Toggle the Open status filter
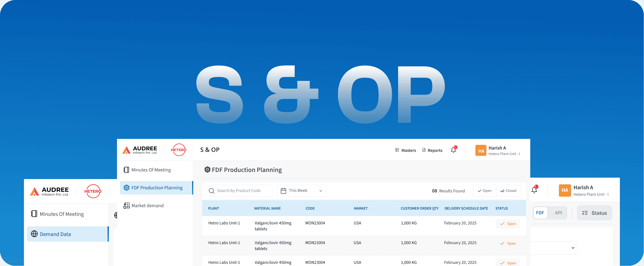The width and height of the screenshot is (644, 266). (x=484, y=190)
